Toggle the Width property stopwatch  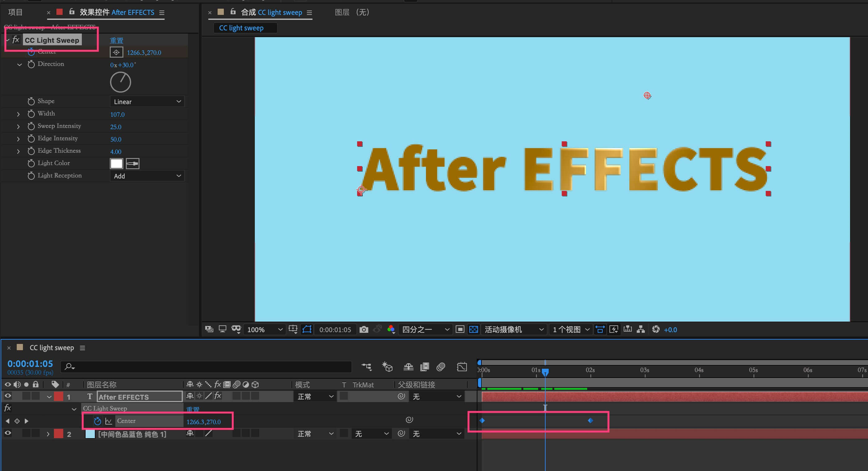click(31, 114)
